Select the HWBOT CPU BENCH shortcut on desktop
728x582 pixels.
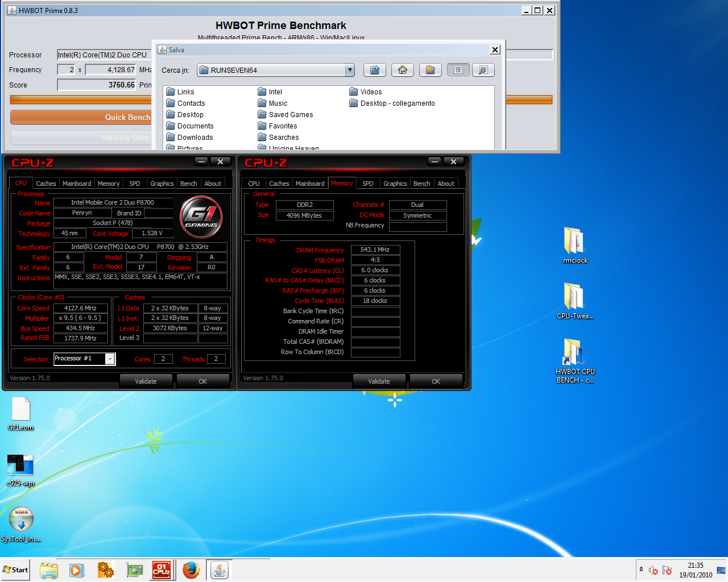[x=575, y=360]
